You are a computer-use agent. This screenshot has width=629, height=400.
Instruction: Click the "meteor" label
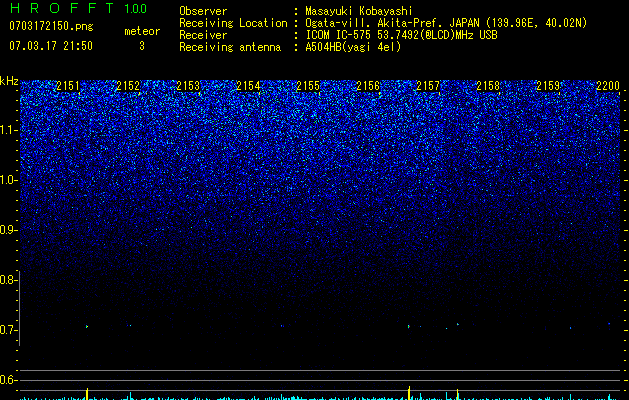[x=142, y=31]
